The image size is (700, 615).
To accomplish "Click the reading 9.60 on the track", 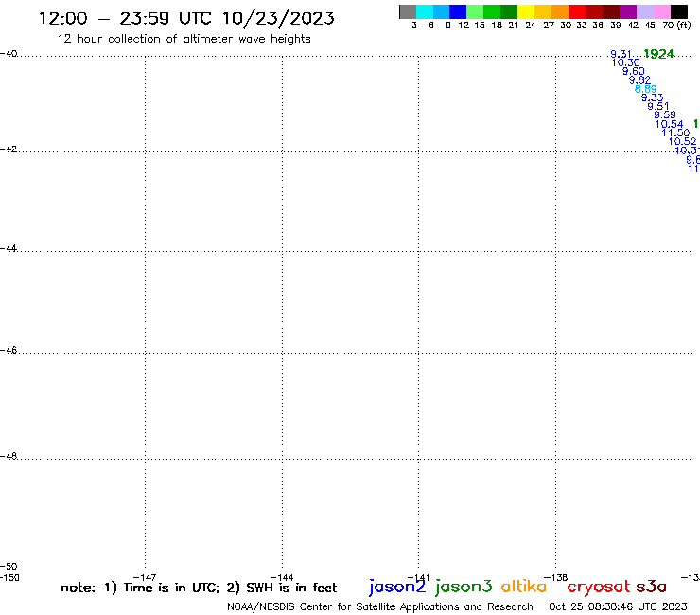I will (634, 72).
